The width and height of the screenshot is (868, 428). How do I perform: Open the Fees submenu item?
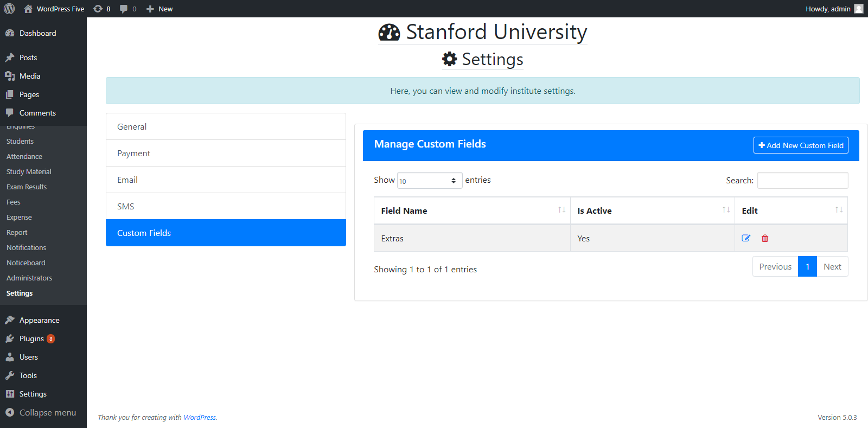point(14,202)
